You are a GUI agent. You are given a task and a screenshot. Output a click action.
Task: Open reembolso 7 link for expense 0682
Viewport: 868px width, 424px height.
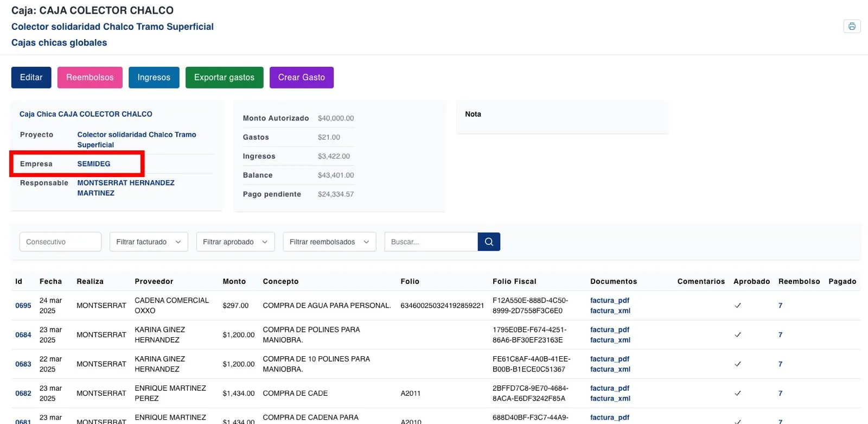[x=780, y=393]
